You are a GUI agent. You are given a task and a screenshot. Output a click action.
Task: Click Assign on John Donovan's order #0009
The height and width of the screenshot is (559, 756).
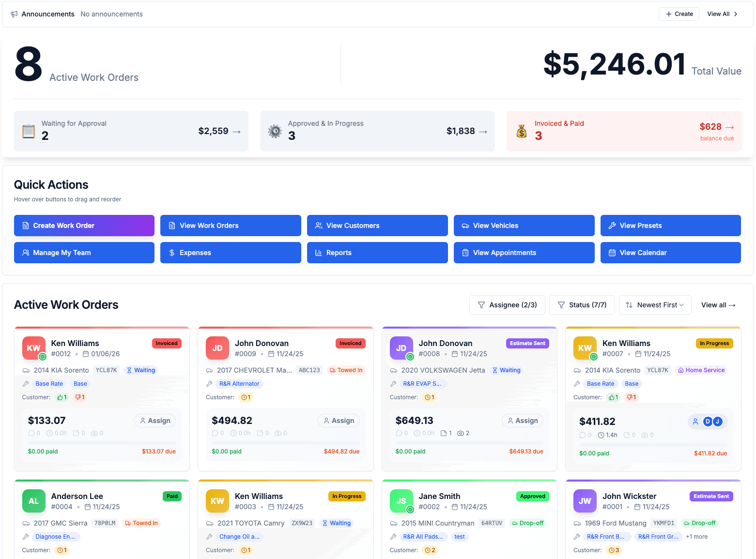339,421
